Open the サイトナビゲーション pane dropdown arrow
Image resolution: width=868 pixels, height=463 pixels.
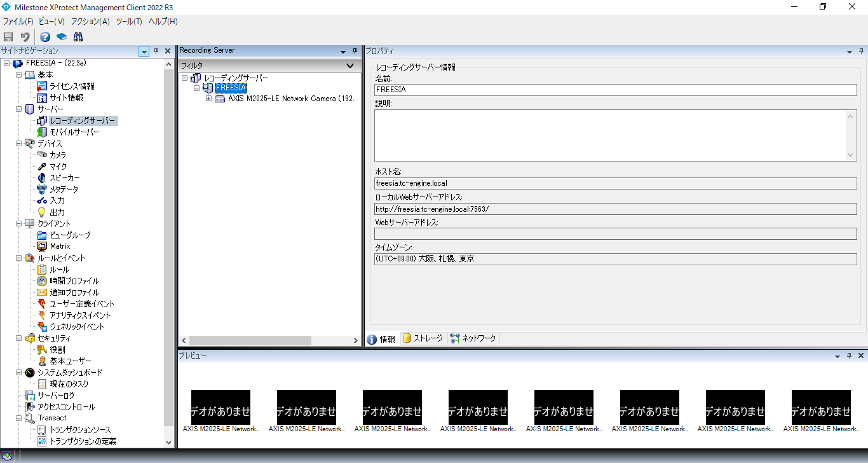click(x=144, y=51)
